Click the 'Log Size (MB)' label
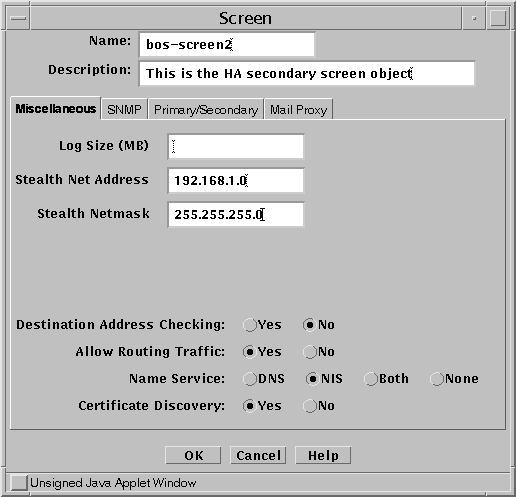The image size is (516, 497). pos(104,146)
